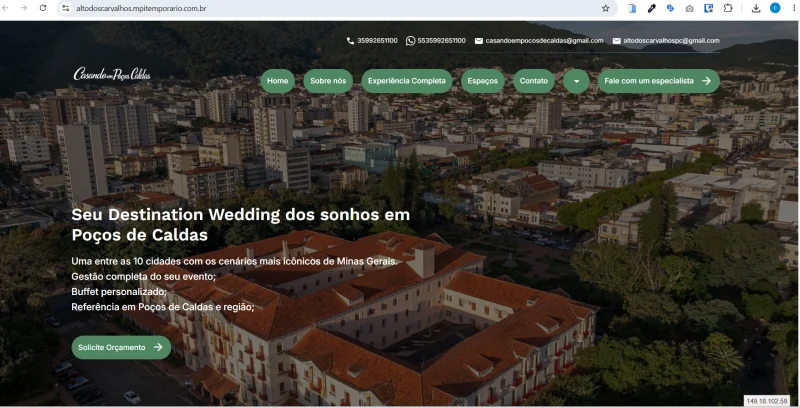
Task: Open the eyedropper color picker extension
Action: pos(652,8)
